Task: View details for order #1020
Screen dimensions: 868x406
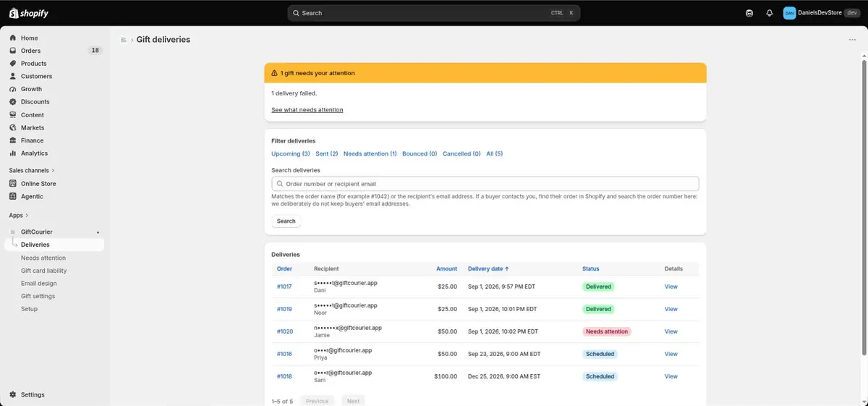Action: pyautogui.click(x=671, y=331)
